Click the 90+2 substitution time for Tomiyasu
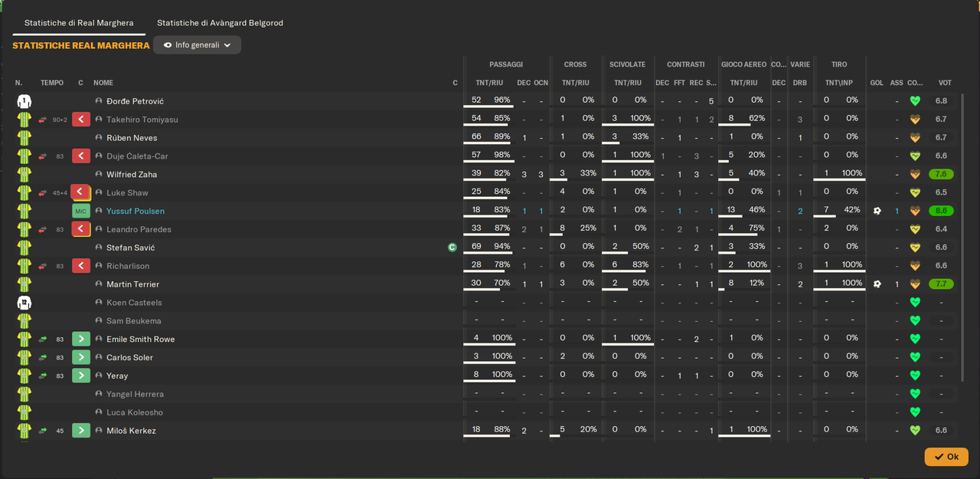This screenshot has width=980, height=479. coord(60,120)
